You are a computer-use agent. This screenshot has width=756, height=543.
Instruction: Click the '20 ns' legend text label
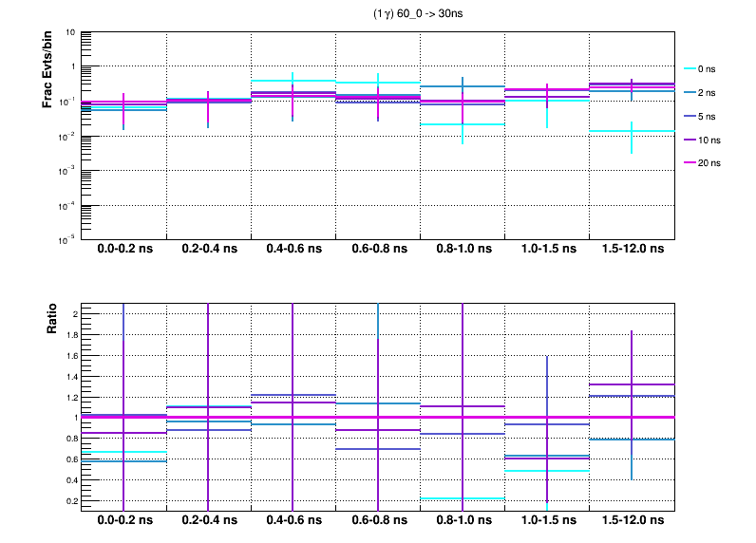tap(710, 163)
